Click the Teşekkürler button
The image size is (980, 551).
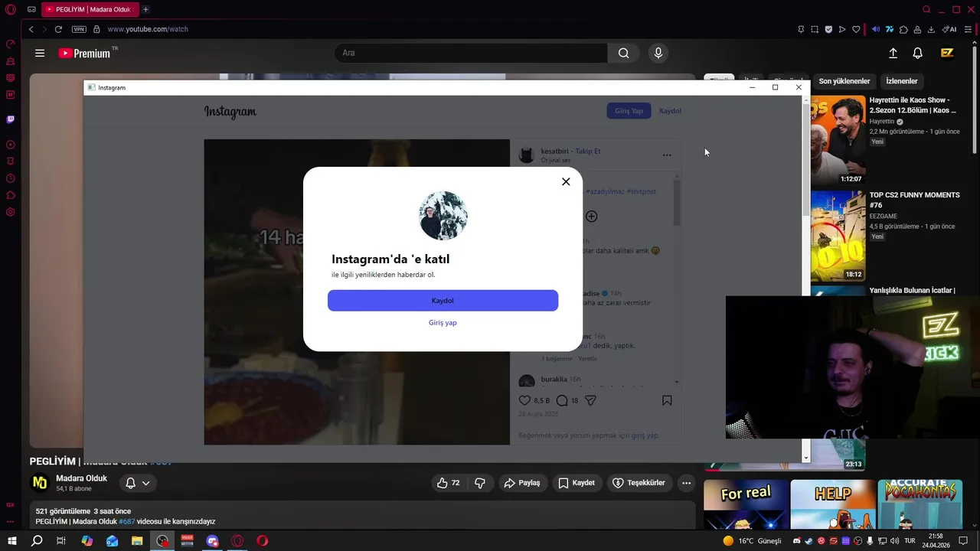(639, 483)
